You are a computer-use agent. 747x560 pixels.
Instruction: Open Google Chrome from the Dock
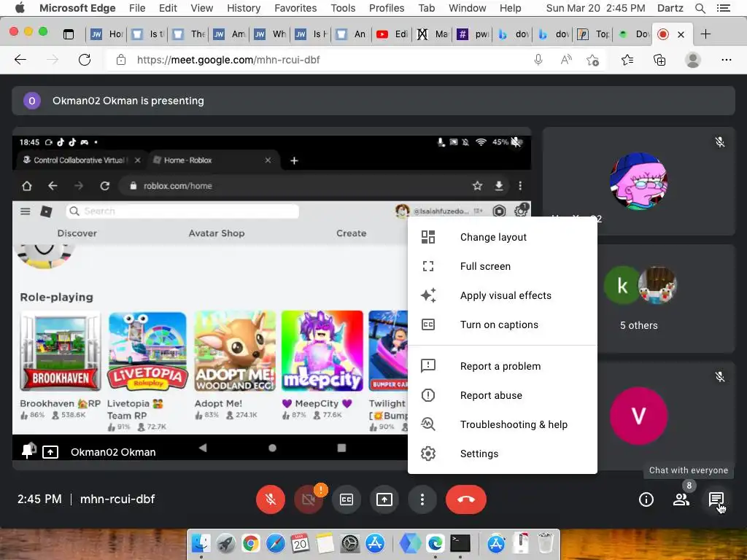click(x=251, y=542)
